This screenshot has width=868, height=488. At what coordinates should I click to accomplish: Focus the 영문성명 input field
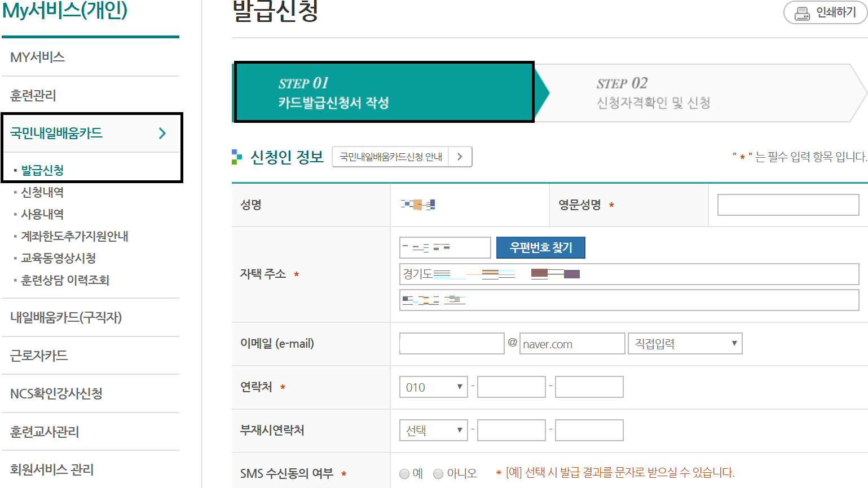coord(788,205)
